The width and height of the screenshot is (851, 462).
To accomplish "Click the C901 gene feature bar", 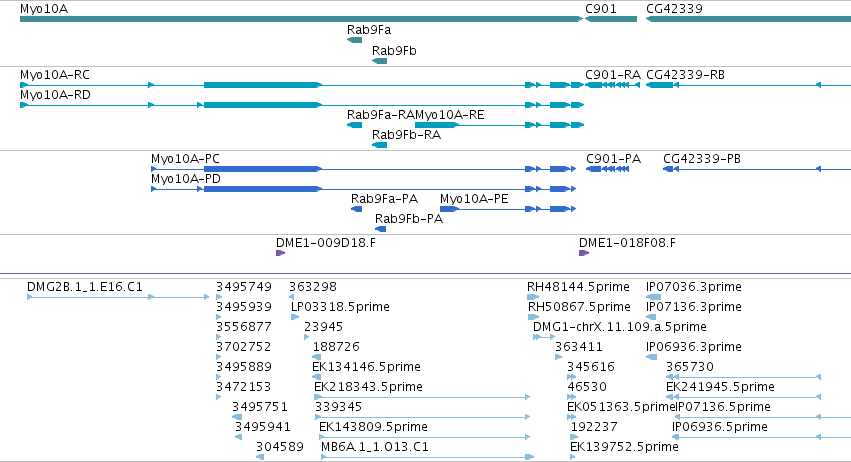I will coord(611,19).
